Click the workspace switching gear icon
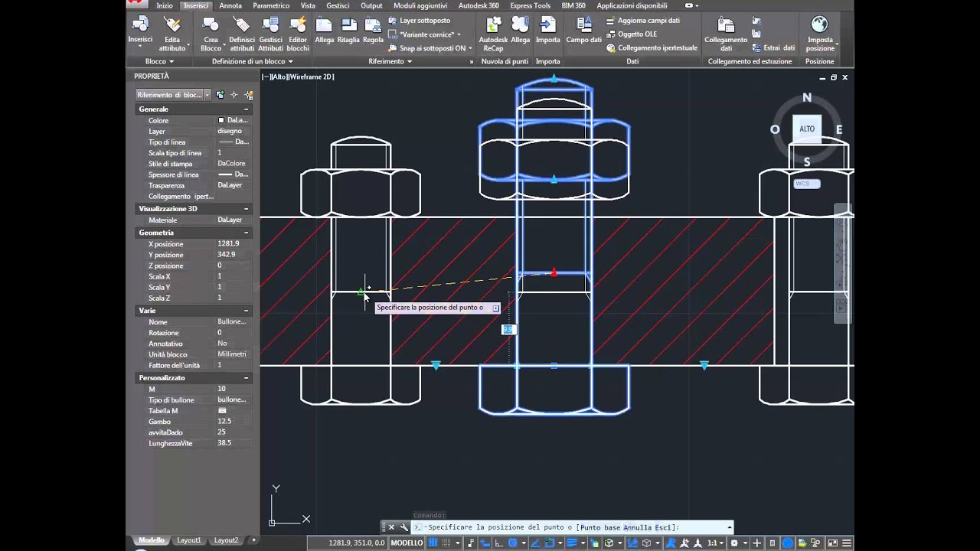The width and height of the screenshot is (980, 551). pos(734,543)
